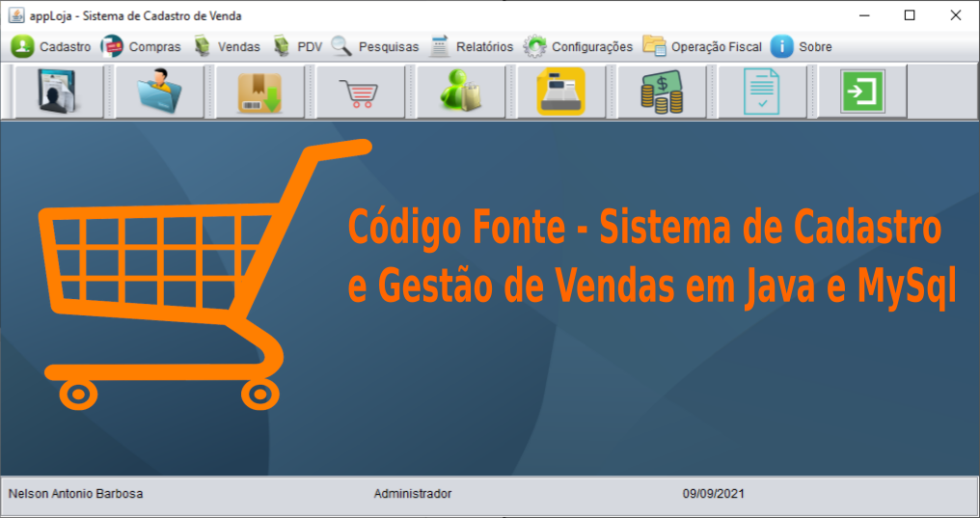Open the Relatórios menu

coord(473,46)
